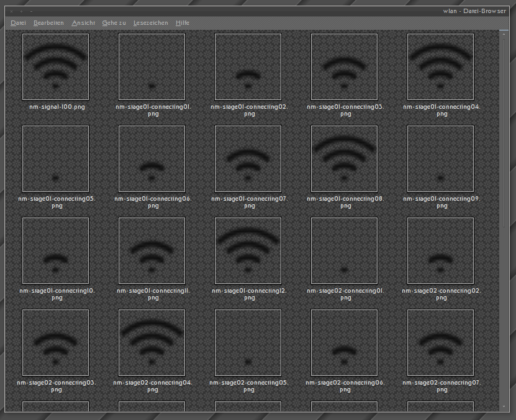The height and width of the screenshot is (420, 516).
Task: Select the nm-stage01-connecting01.png icon
Action: pos(152,66)
